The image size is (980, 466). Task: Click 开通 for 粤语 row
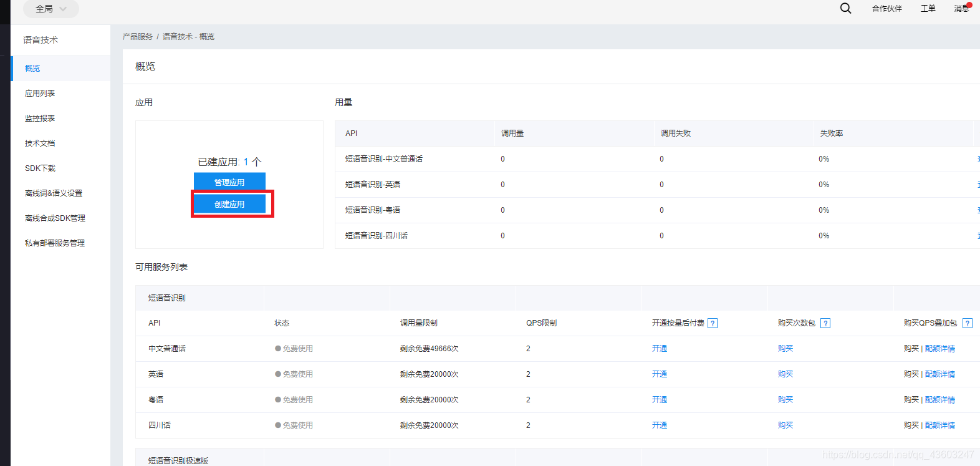[660, 400]
